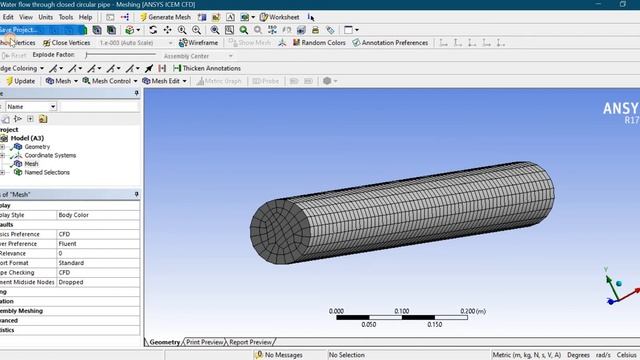640x360 pixels.
Task: Click the Dropped midside nodes value
Action: pyautogui.click(x=98, y=282)
